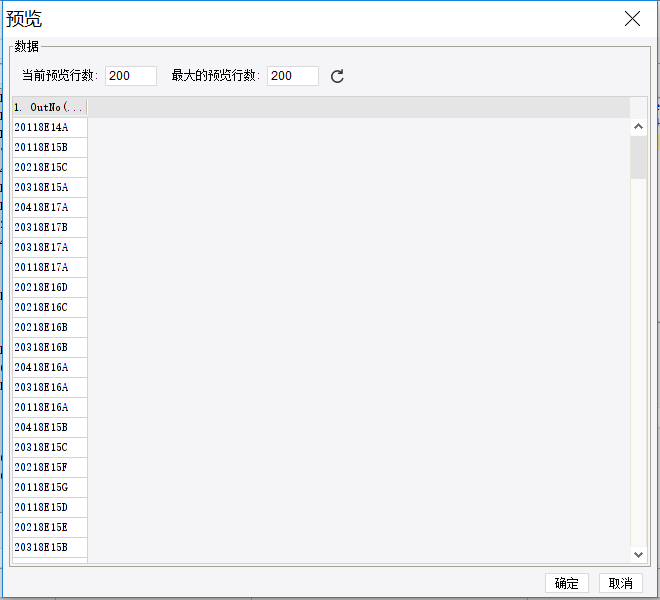
Task: Click the refresh preview icon
Action: (x=337, y=76)
